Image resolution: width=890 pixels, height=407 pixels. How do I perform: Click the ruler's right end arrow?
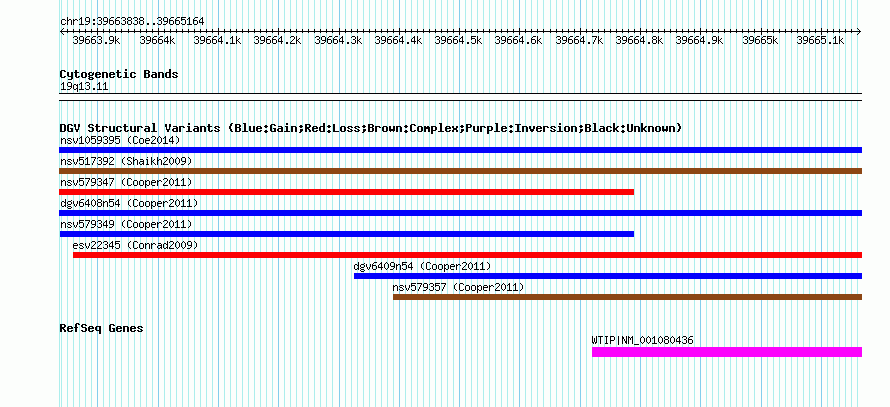[859, 32]
